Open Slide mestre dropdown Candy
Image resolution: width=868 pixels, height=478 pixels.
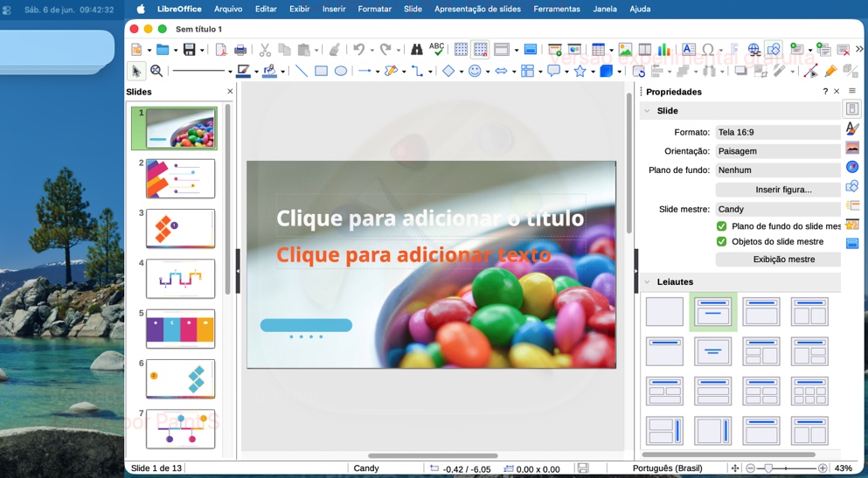click(778, 209)
